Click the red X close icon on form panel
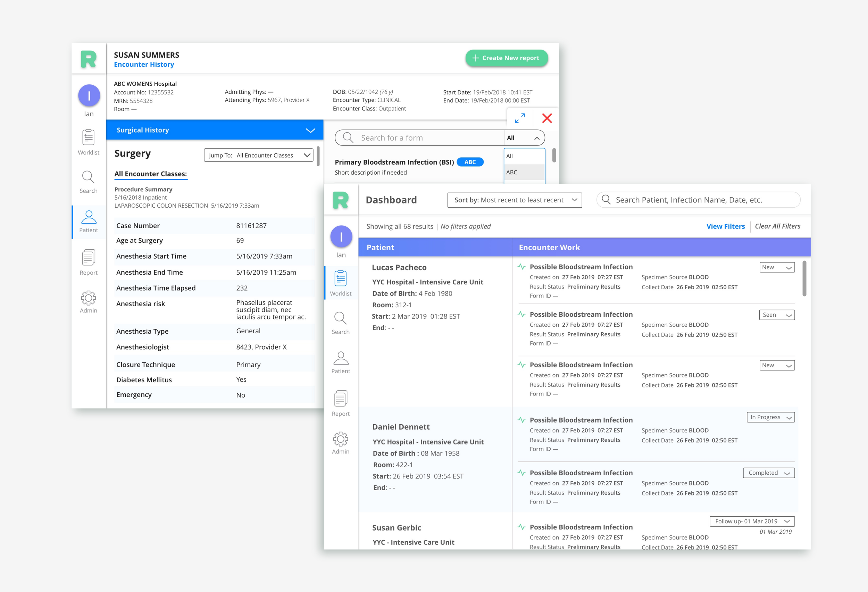The image size is (868, 592). pos(547,118)
